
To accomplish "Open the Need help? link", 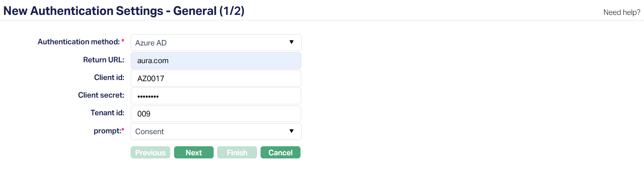I will click(x=622, y=13).
